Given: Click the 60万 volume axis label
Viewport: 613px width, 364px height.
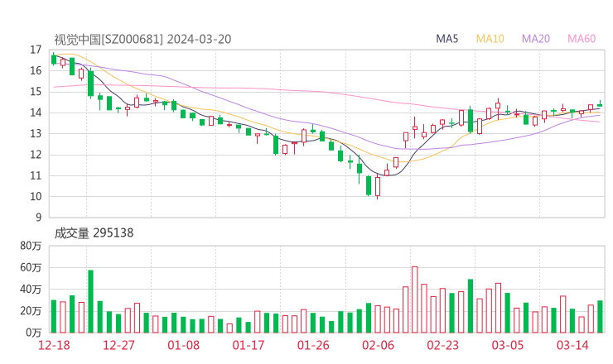Looking at the screenshot, I should pos(31,267).
